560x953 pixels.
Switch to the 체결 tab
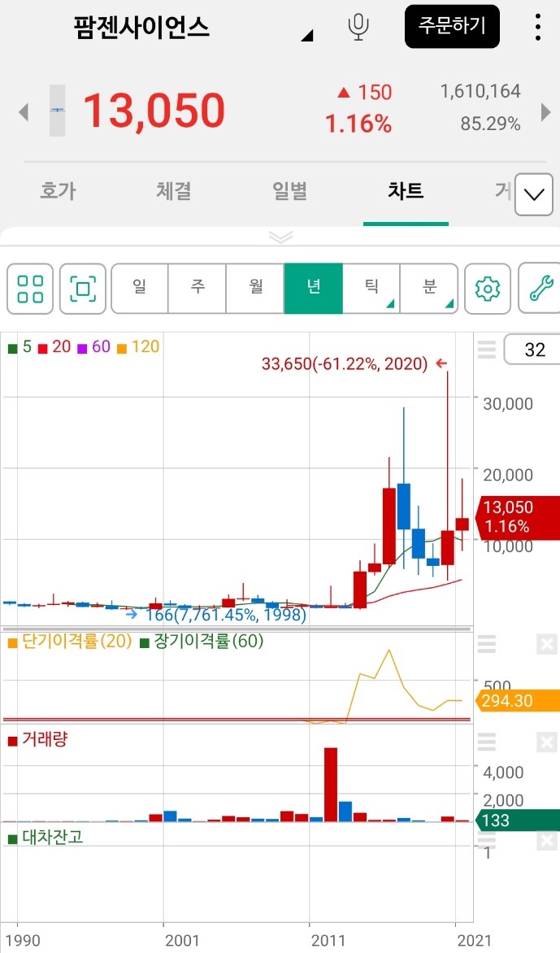174,191
